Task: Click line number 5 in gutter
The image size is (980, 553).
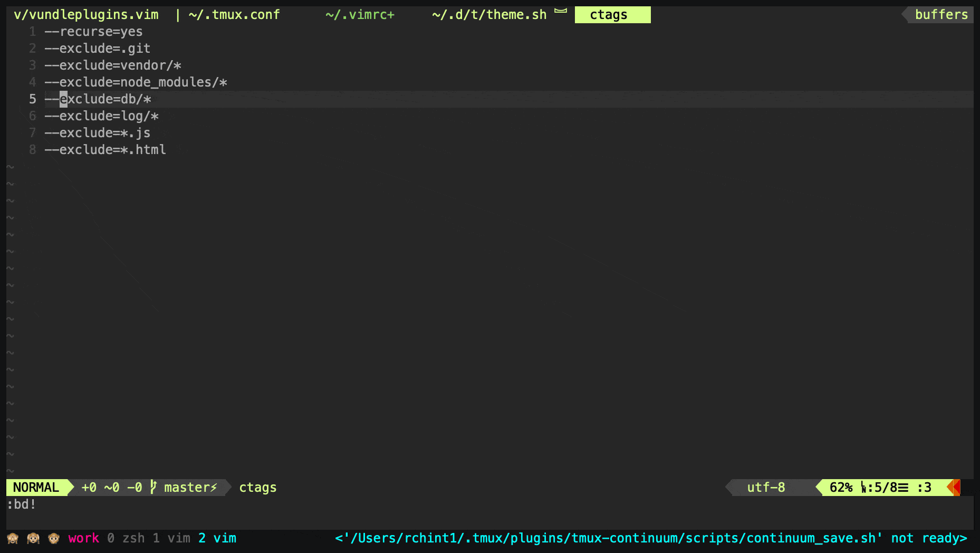Action: [x=33, y=99]
